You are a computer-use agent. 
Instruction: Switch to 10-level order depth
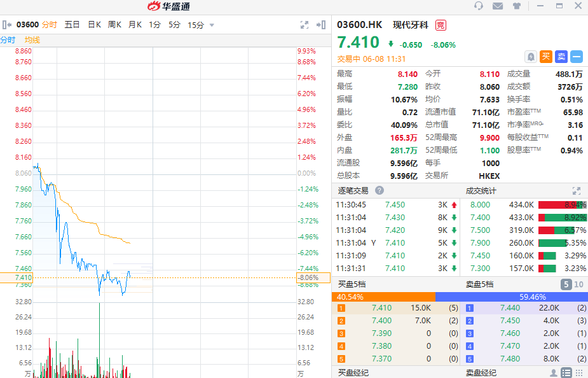(x=578, y=284)
